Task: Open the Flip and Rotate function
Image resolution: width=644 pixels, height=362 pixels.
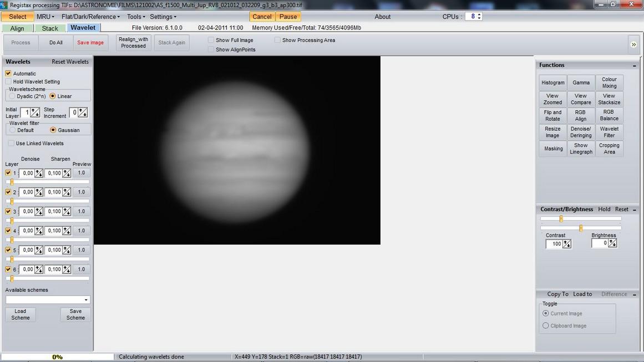Action: tap(553, 115)
